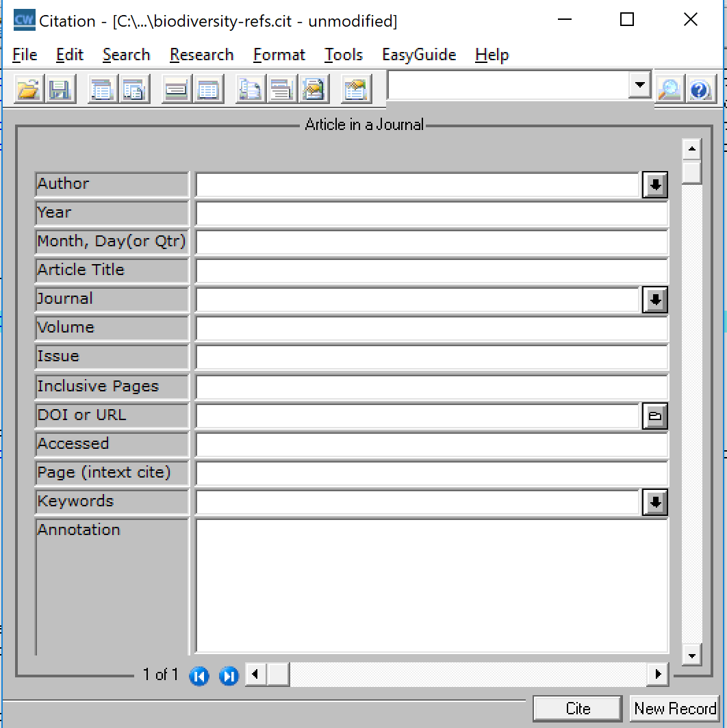Open the EasyGuide menu
The image size is (727, 728).
tap(418, 55)
